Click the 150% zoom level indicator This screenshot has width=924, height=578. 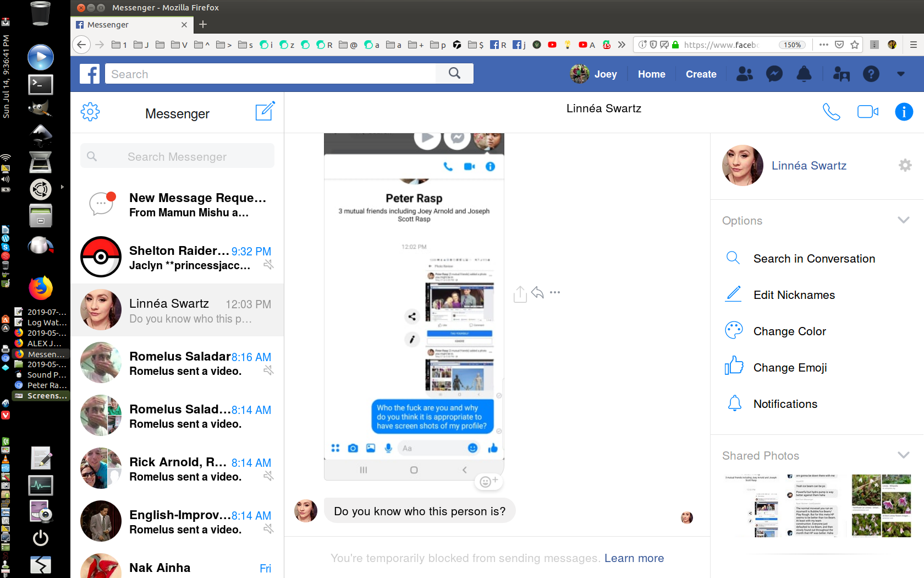[x=793, y=45]
